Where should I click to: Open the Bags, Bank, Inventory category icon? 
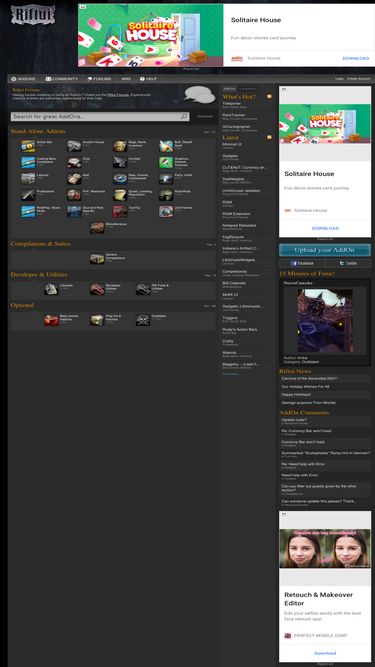click(120, 146)
